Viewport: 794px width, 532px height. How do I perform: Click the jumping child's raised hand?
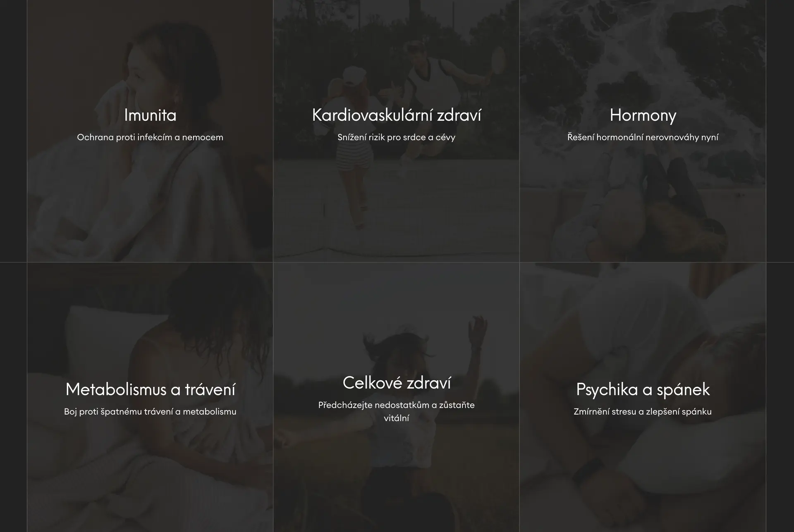478,327
